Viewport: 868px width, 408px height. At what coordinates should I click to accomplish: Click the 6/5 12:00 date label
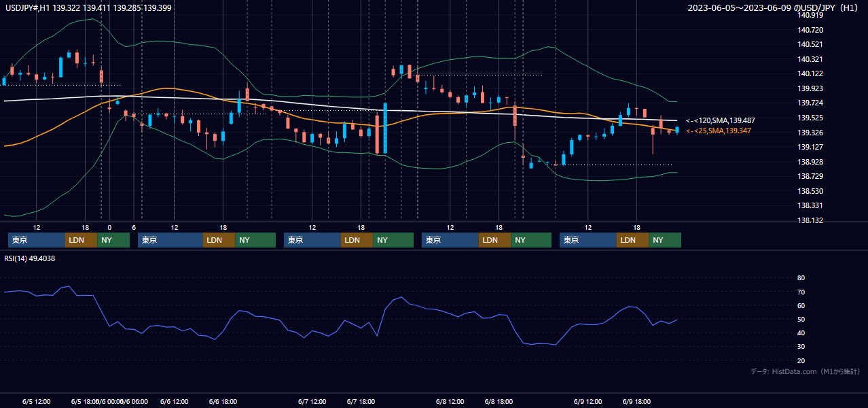36,402
